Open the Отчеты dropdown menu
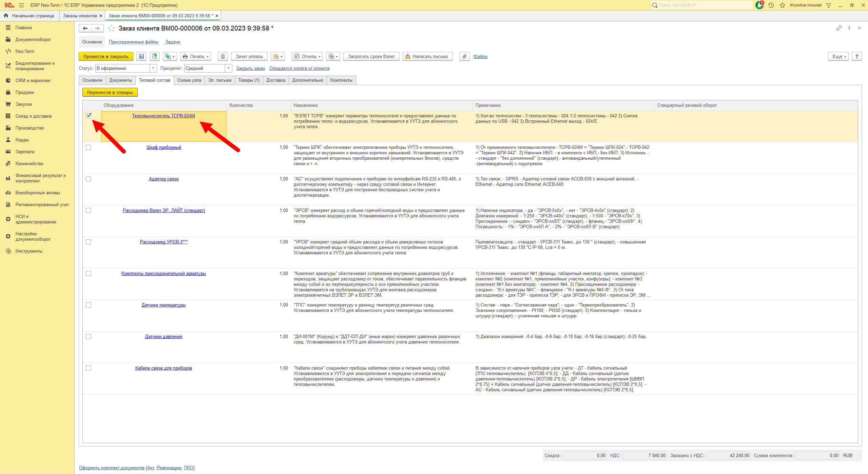Screen dimensions: 868x474 click(x=307, y=56)
